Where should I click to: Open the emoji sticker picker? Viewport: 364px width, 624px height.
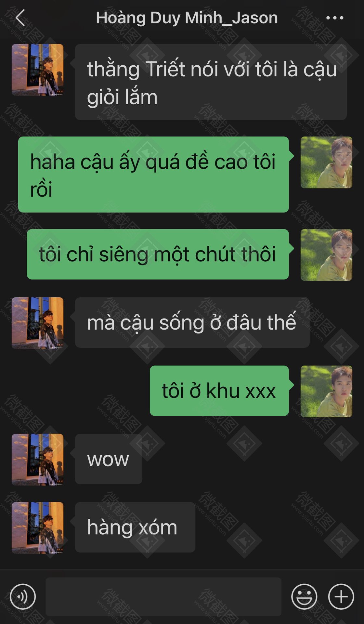click(304, 597)
